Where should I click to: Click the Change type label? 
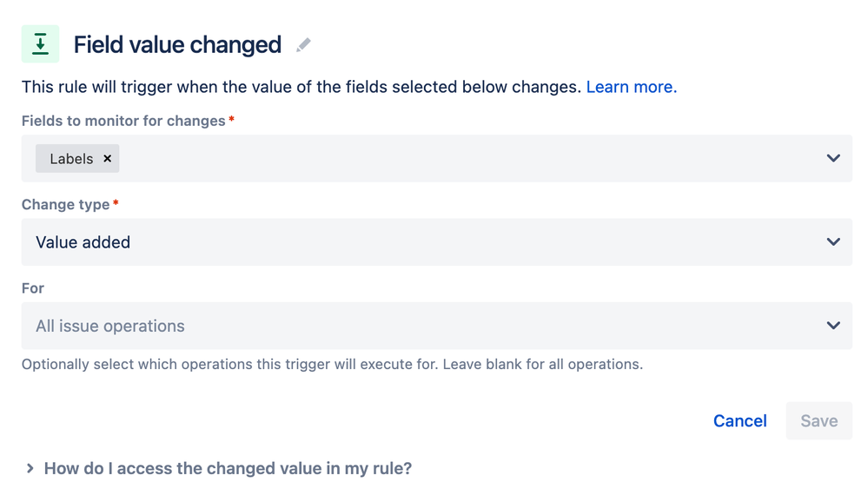[x=65, y=204]
